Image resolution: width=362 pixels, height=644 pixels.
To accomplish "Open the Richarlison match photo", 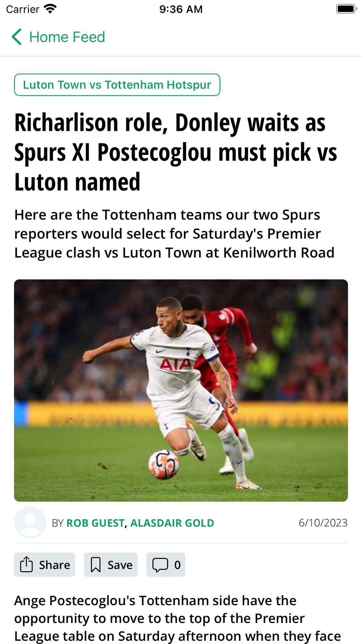I will 181,390.
